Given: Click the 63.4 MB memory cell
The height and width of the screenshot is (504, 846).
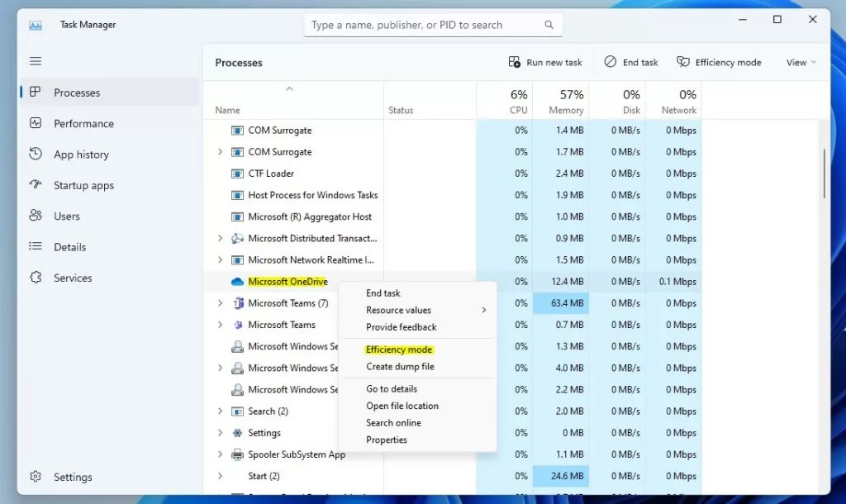Looking at the screenshot, I should point(561,303).
